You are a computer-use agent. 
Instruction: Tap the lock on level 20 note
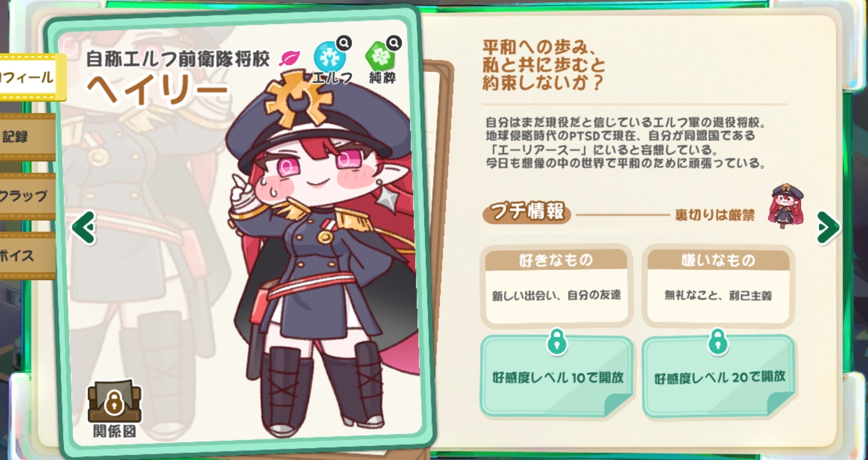(x=718, y=341)
